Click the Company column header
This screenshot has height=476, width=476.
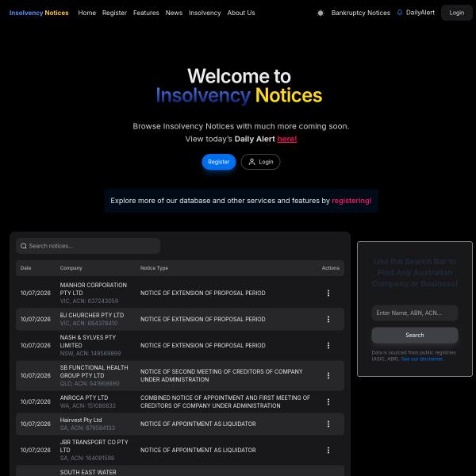tap(71, 268)
